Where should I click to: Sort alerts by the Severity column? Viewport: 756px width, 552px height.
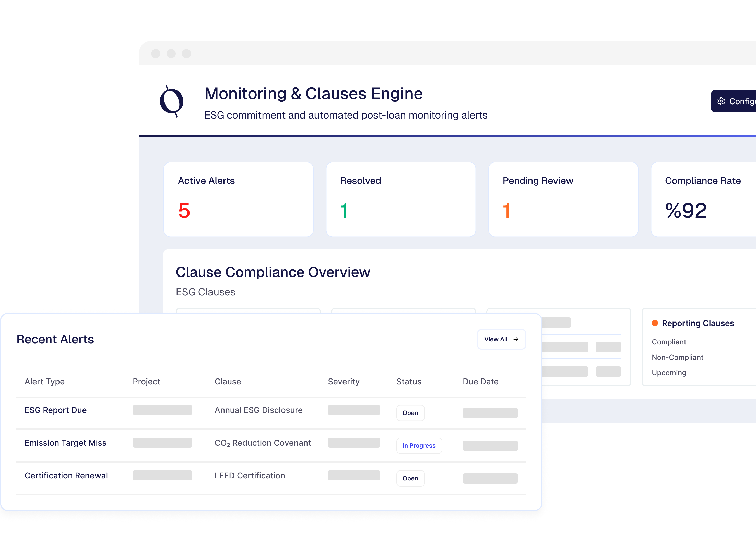(x=343, y=381)
